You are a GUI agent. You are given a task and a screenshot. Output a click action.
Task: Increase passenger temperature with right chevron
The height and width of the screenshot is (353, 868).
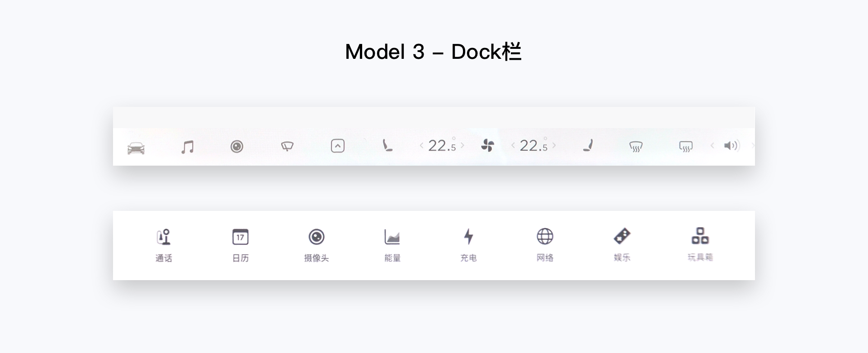(x=554, y=145)
